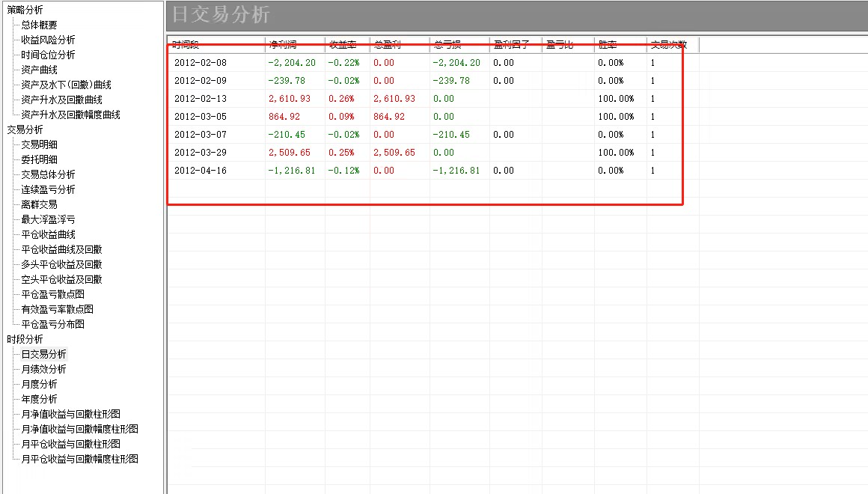Collapse the 时段分析 tree group
The image size is (868, 494).
point(25,339)
